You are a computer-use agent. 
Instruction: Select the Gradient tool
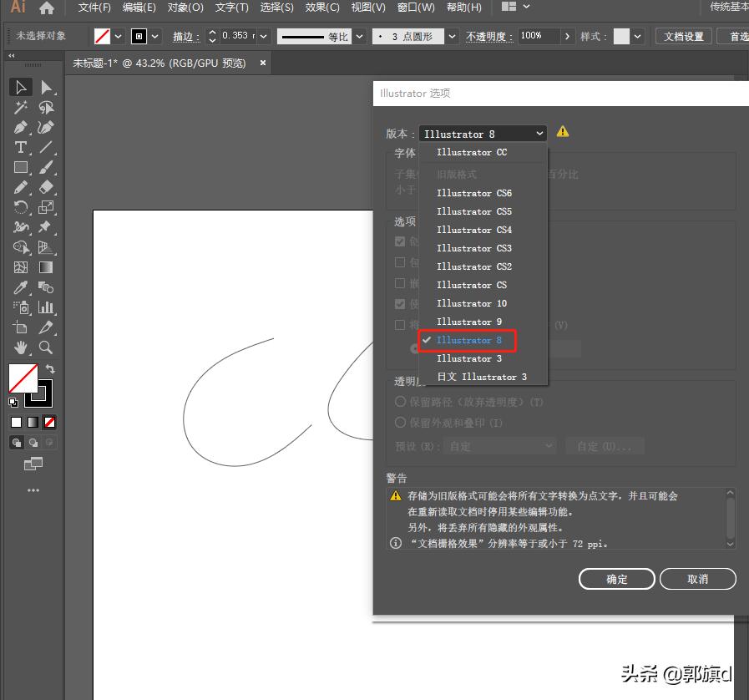[46, 267]
